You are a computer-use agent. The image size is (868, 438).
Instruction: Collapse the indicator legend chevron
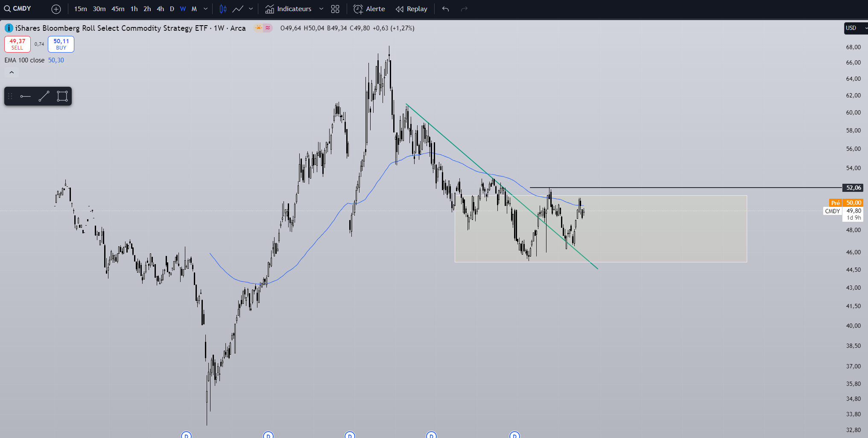point(12,73)
